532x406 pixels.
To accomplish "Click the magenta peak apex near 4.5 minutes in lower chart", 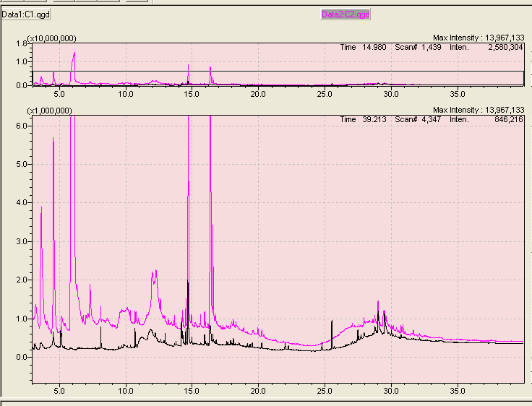I will 53,139.
